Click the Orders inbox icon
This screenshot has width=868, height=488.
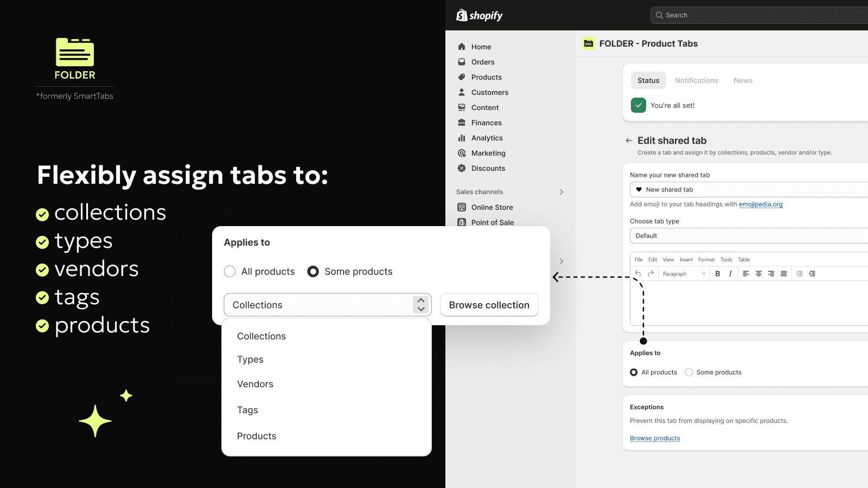point(462,62)
